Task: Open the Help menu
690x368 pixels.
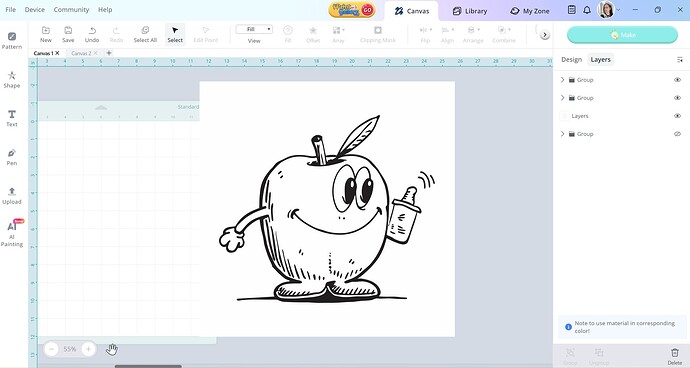Action: click(x=105, y=10)
